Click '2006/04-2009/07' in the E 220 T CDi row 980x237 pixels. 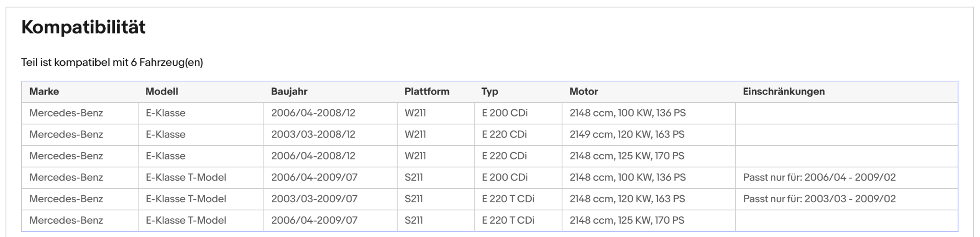pos(314,220)
